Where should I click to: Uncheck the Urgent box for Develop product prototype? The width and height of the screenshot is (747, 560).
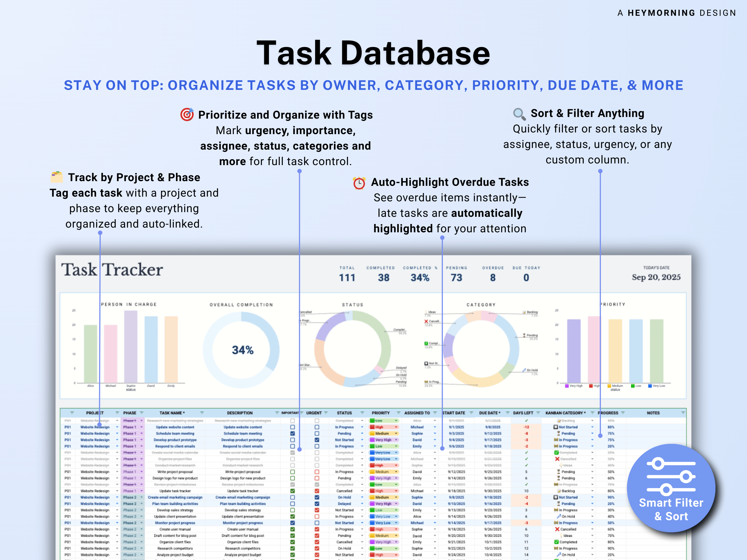click(317, 440)
